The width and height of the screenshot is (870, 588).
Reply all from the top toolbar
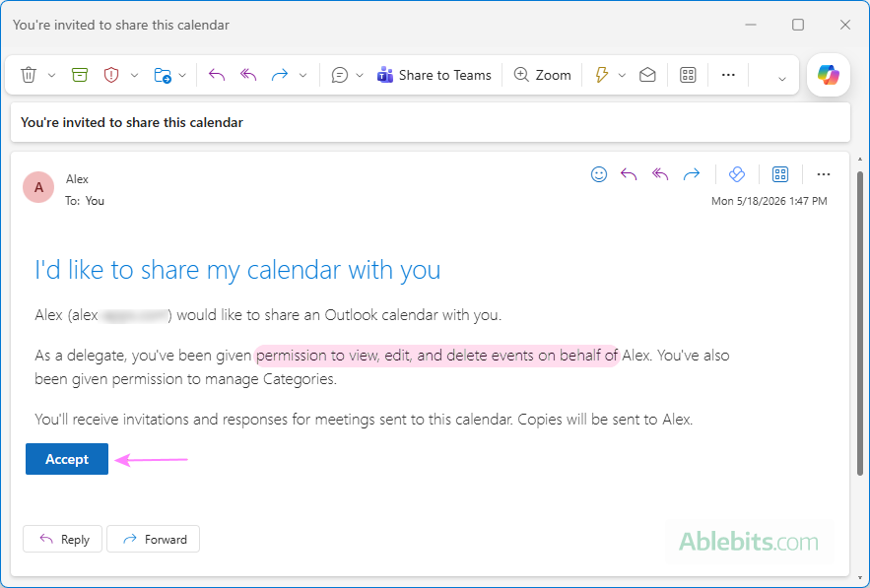pyautogui.click(x=248, y=75)
